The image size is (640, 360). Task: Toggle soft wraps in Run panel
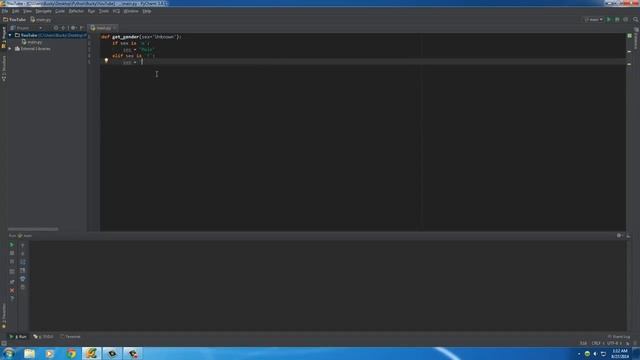[x=22, y=262]
